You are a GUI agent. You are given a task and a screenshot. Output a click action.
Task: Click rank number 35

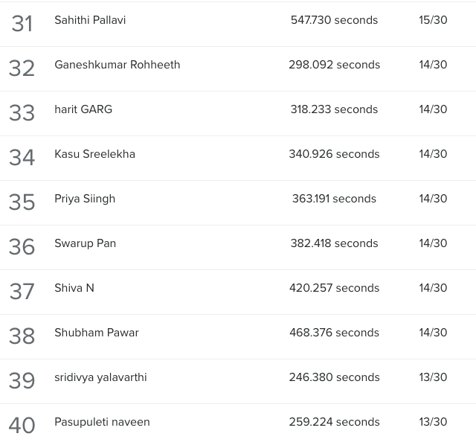tap(22, 202)
